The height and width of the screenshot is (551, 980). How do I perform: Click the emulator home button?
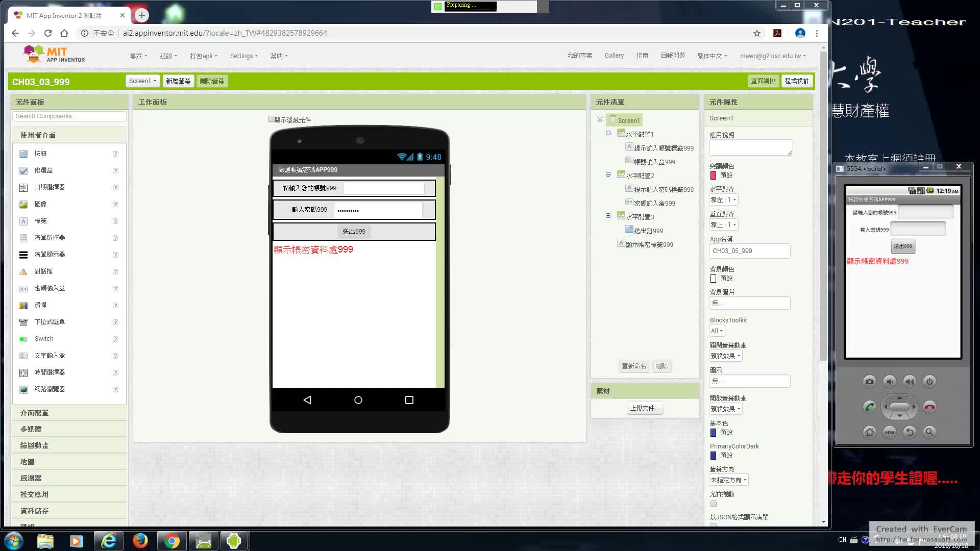(870, 432)
